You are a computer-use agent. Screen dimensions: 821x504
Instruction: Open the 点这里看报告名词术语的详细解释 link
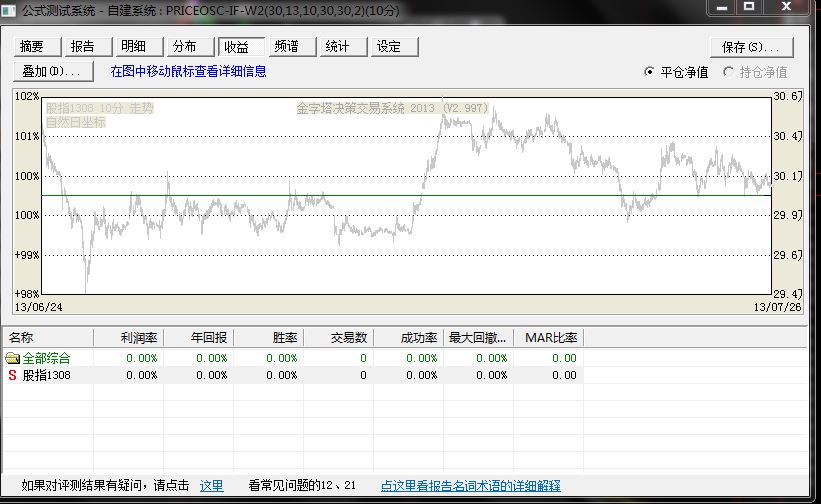[x=470, y=486]
